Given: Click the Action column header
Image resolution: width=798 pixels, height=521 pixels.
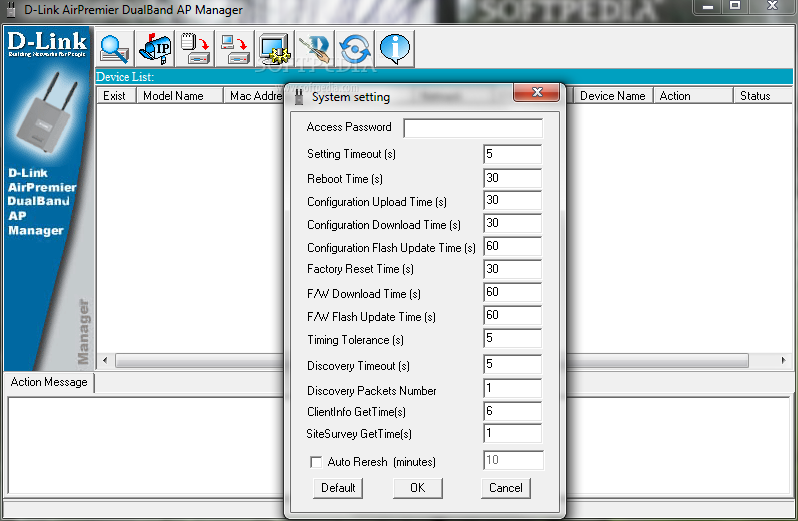Looking at the screenshot, I should (693, 96).
